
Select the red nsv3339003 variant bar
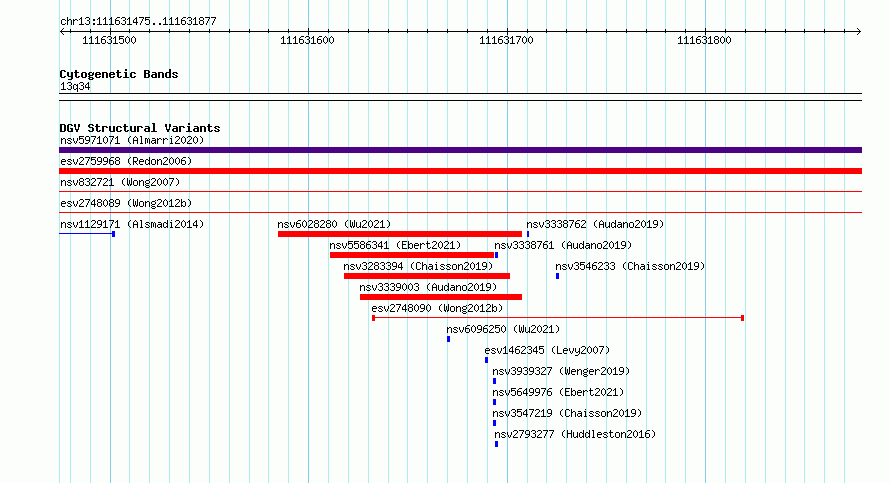pos(441,297)
